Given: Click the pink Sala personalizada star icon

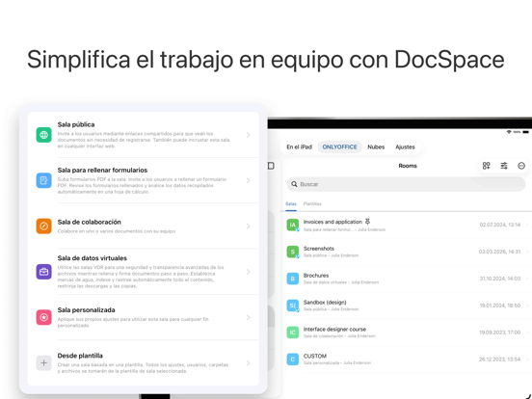Looking at the screenshot, I should [x=43, y=317].
